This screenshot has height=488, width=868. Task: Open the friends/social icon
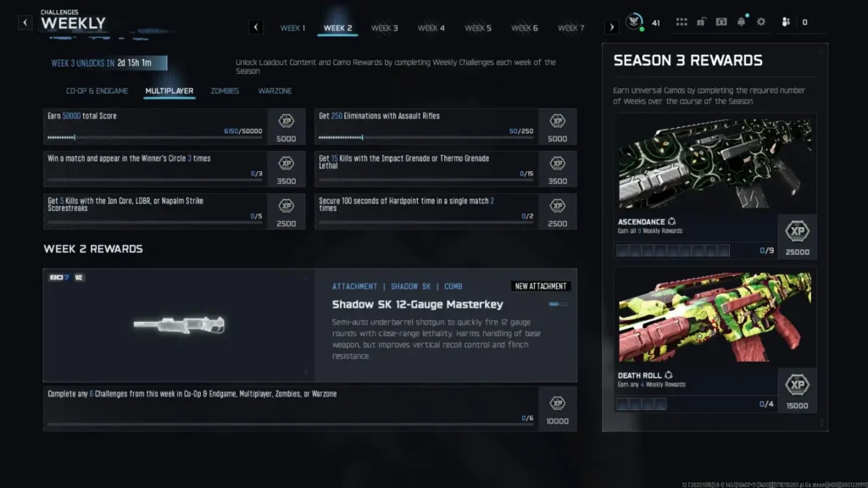tap(786, 23)
